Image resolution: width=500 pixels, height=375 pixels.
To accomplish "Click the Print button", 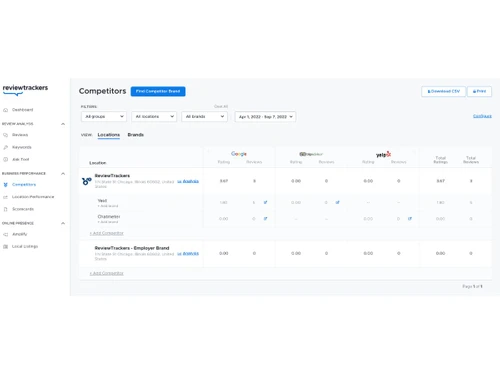I will coord(479,91).
